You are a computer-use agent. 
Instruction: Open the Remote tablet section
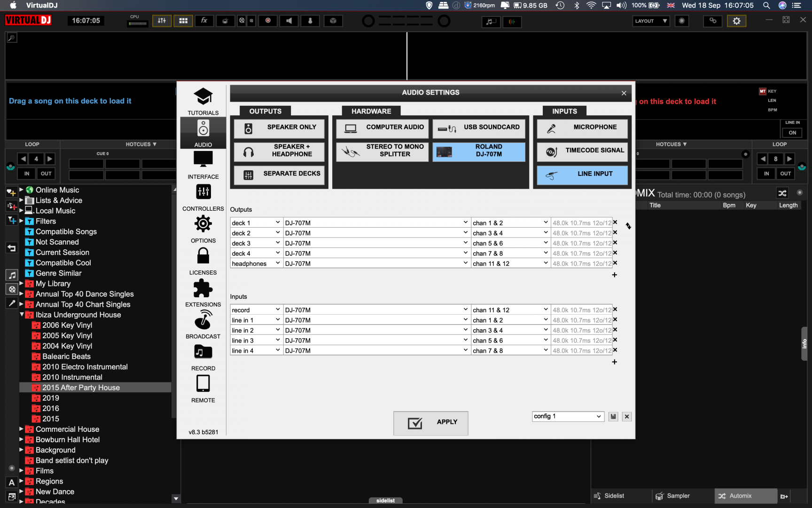203,389
